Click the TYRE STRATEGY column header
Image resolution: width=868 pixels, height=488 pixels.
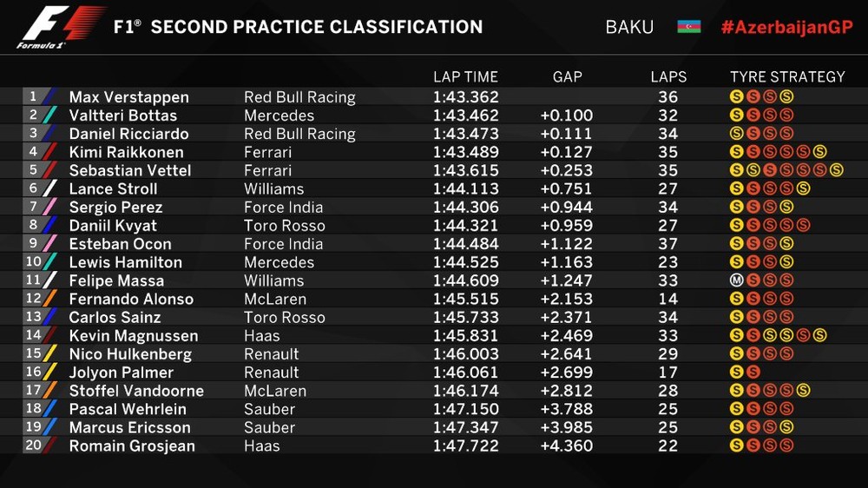pos(787,77)
